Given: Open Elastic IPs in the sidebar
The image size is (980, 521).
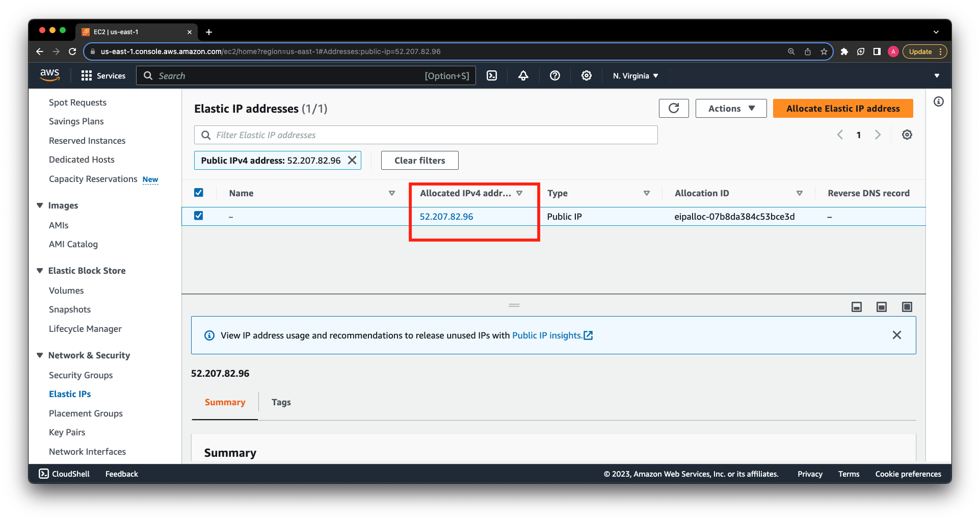Looking at the screenshot, I should pyautogui.click(x=70, y=394).
